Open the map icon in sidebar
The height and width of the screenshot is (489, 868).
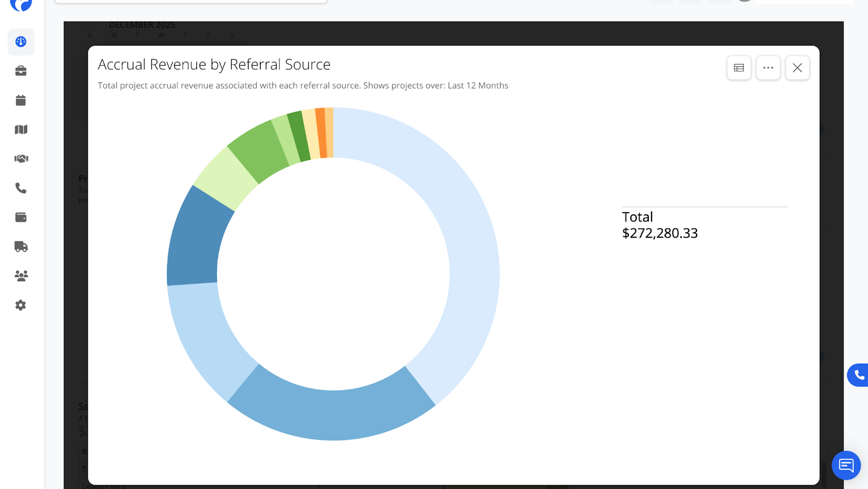click(21, 130)
